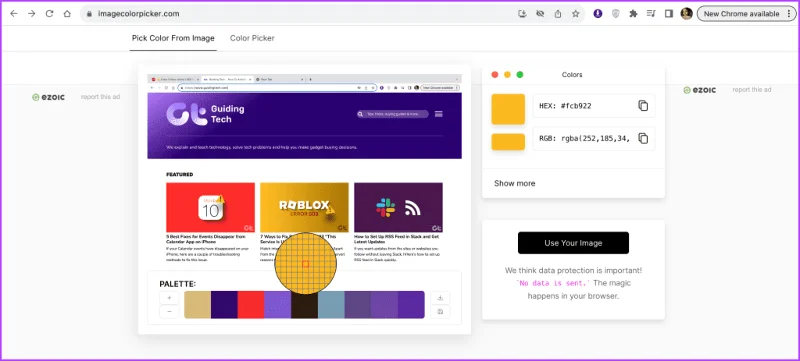The height and width of the screenshot is (361, 800).
Task: View site information icon beside the URL
Action: pyautogui.click(x=89, y=14)
